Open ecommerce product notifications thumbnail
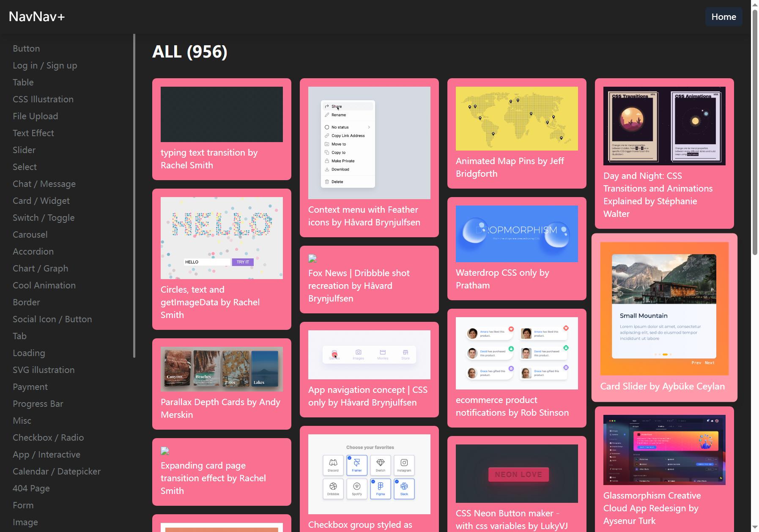This screenshot has width=759, height=532. click(517, 353)
